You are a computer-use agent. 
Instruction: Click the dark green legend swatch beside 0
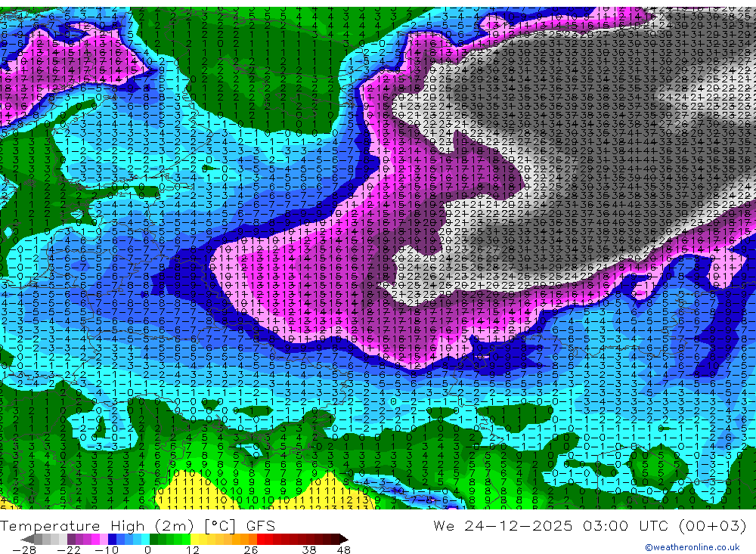pyautogui.click(x=153, y=539)
